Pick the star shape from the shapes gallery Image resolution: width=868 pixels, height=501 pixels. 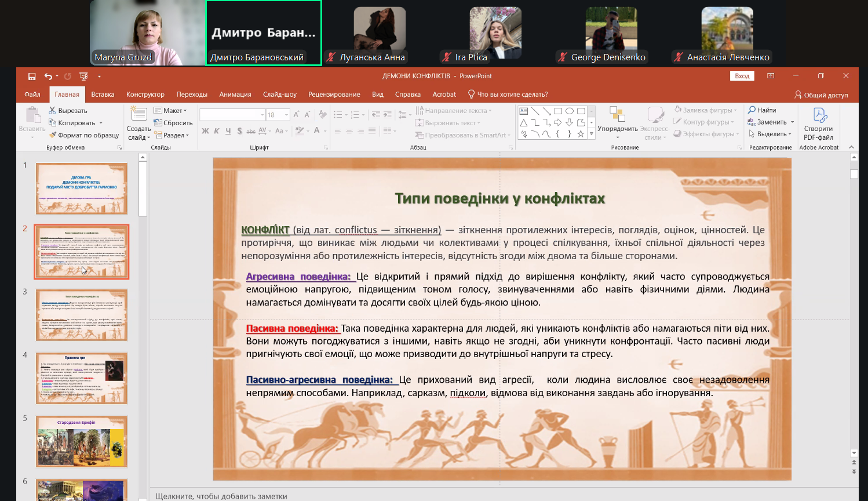581,134
